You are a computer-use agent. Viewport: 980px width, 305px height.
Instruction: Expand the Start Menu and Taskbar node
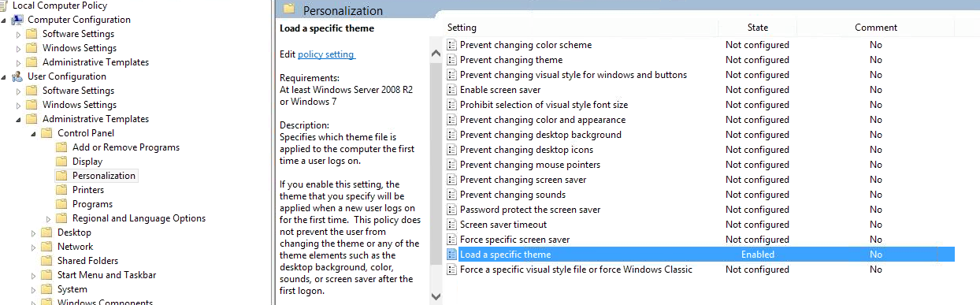pyautogui.click(x=34, y=275)
